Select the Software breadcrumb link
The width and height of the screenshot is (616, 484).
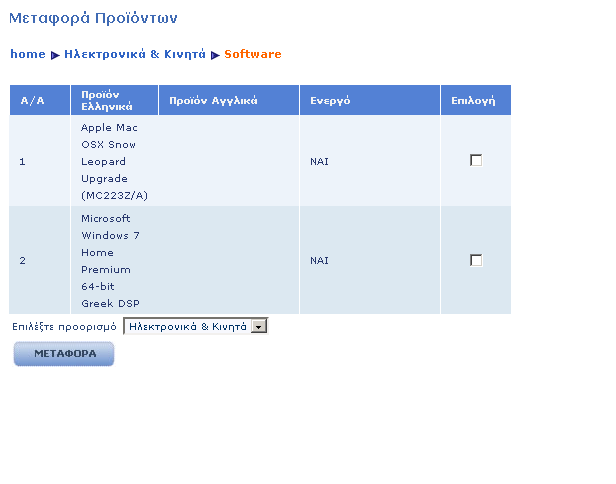pos(253,54)
